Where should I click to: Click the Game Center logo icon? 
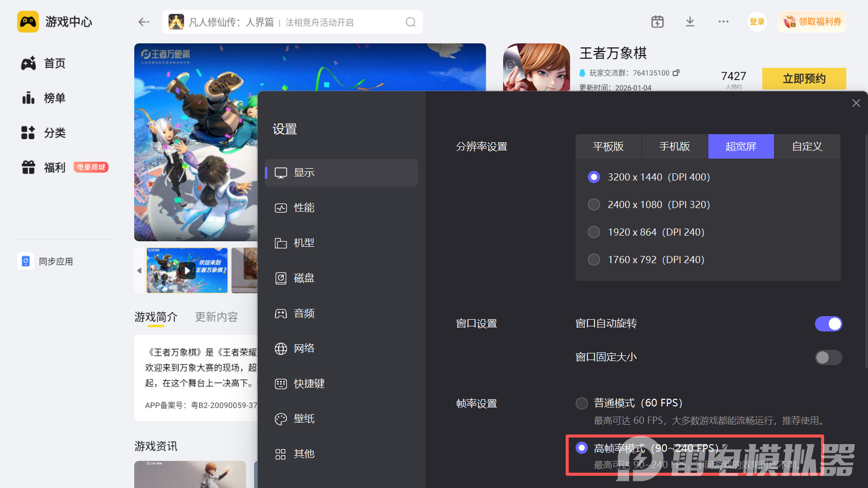click(x=28, y=22)
